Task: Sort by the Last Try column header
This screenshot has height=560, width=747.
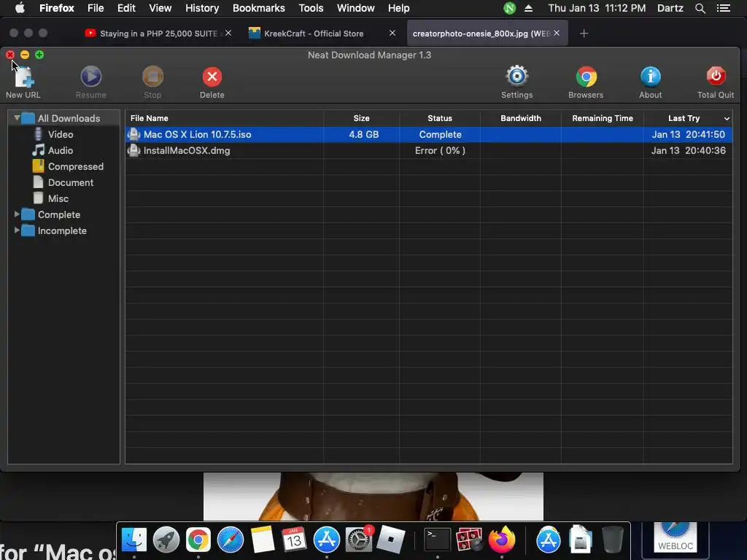Action: coord(684,118)
